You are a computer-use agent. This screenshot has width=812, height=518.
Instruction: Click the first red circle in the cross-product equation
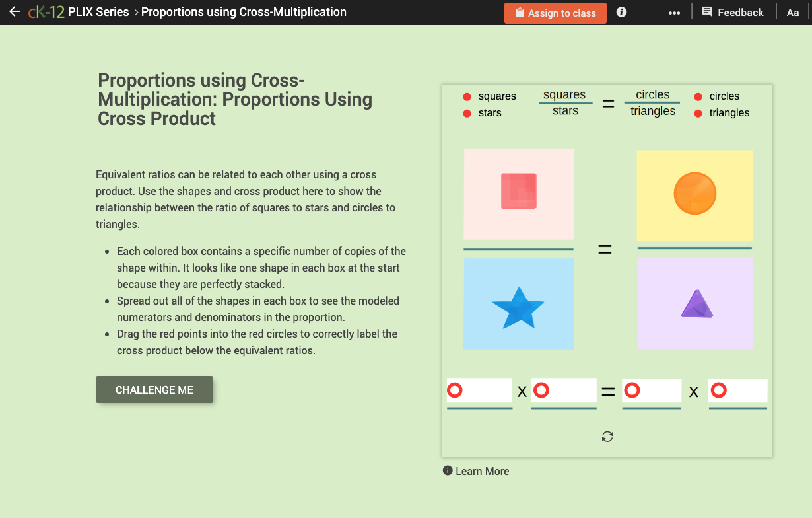point(454,390)
